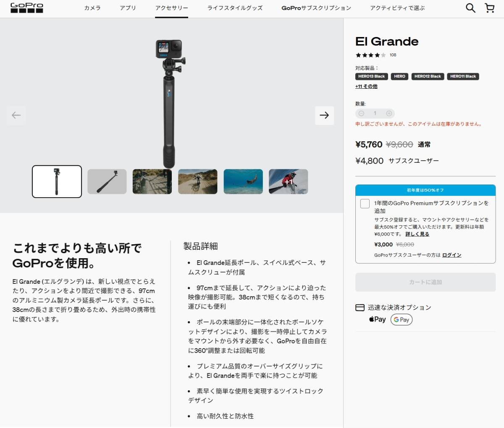Show next product image with right arrow
The image size is (504, 428).
click(x=324, y=115)
